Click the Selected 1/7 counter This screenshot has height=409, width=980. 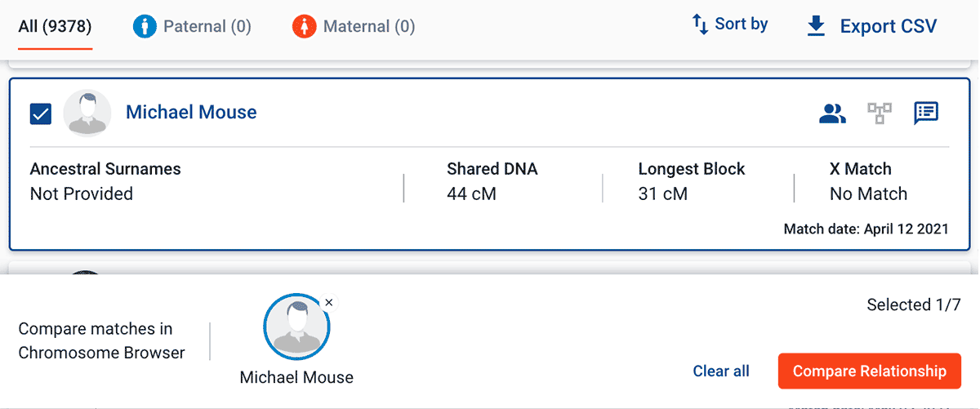[914, 305]
